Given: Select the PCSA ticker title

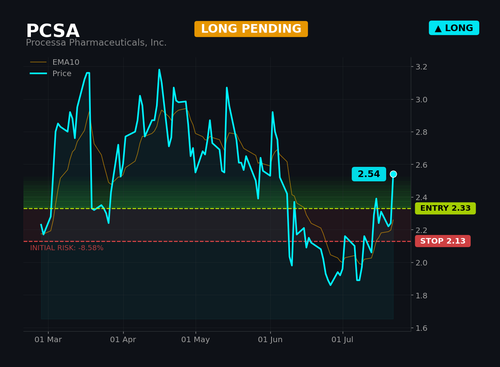Looking at the screenshot, I should [53, 31].
